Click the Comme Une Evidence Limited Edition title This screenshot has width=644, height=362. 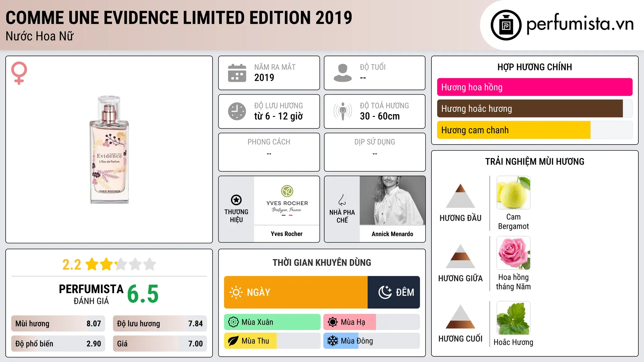(179, 18)
